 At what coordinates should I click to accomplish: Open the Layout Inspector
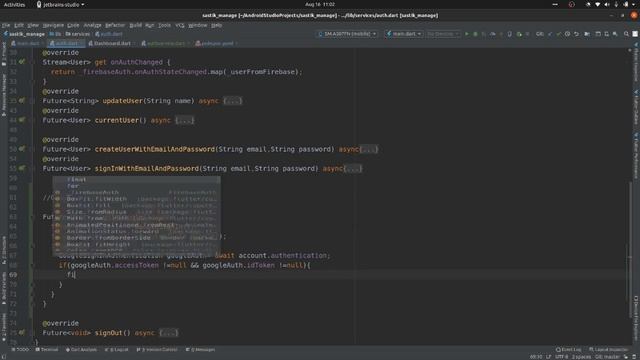[x=608, y=350]
